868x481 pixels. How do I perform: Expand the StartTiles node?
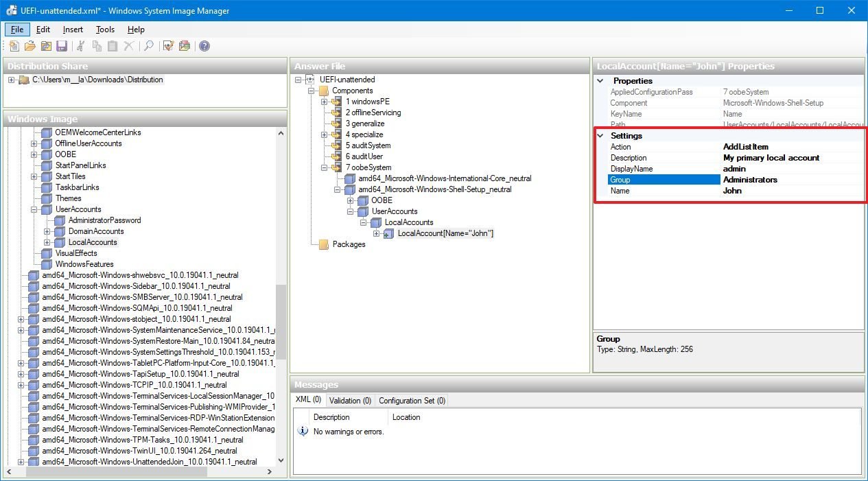tap(34, 176)
